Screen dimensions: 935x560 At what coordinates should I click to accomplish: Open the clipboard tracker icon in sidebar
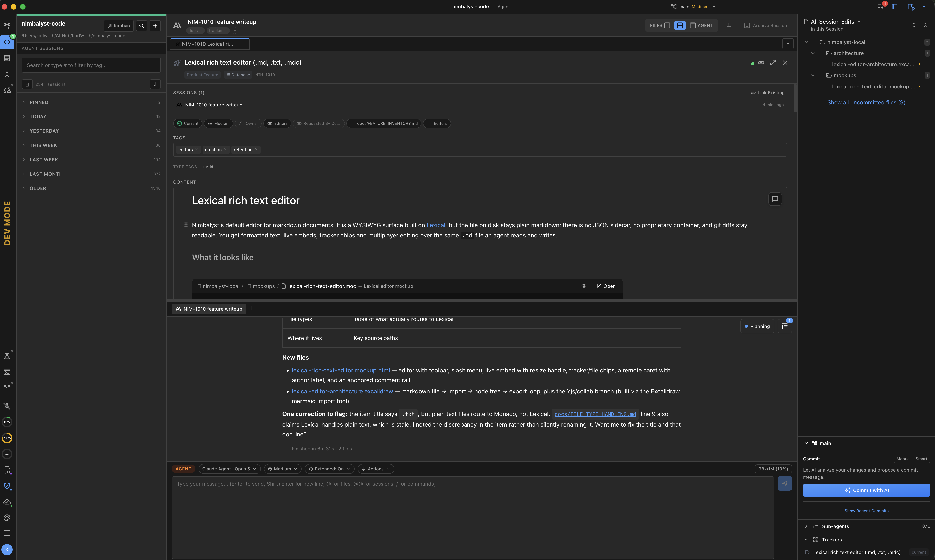(7, 58)
